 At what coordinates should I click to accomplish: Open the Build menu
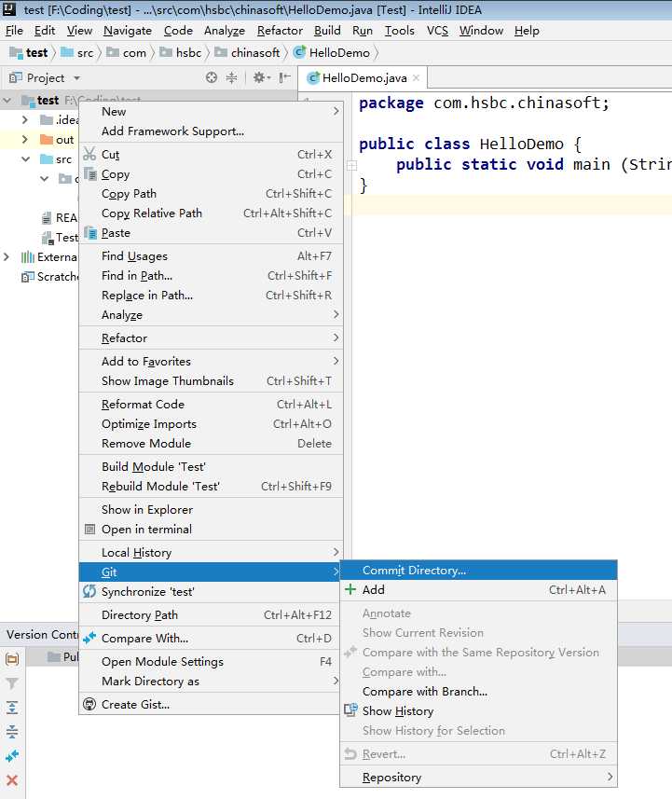(327, 31)
